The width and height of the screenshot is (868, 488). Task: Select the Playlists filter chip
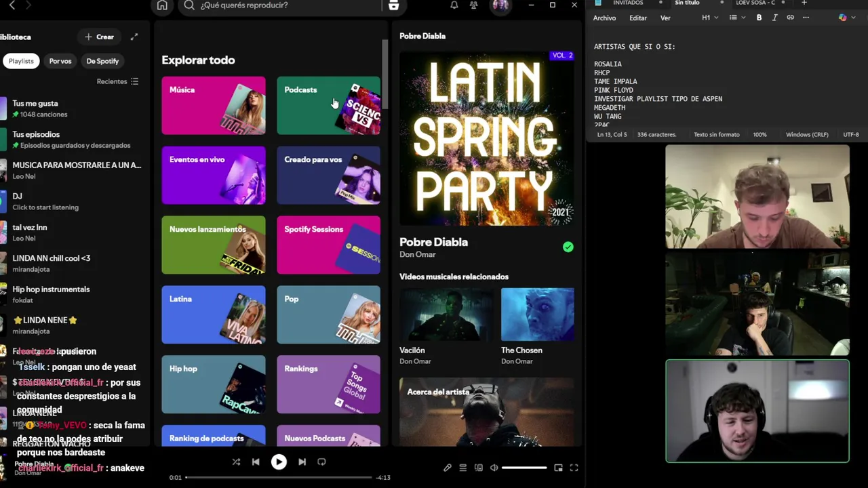21,61
